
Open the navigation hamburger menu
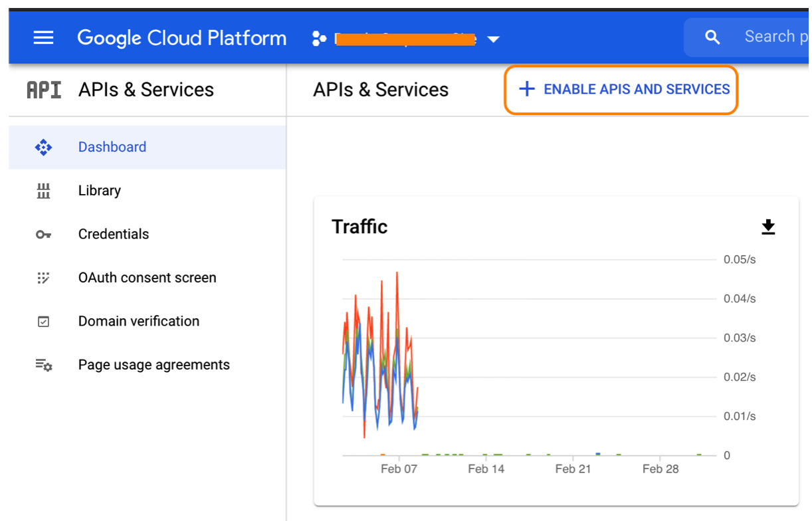click(43, 37)
